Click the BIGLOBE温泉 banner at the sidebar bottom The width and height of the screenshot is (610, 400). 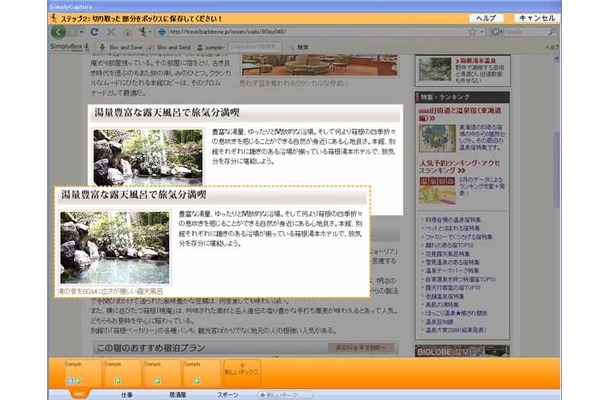tap(462, 351)
